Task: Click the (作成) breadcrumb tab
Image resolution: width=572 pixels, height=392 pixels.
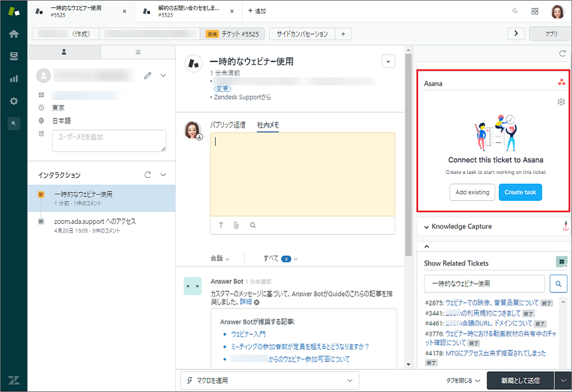Action: tap(66, 34)
